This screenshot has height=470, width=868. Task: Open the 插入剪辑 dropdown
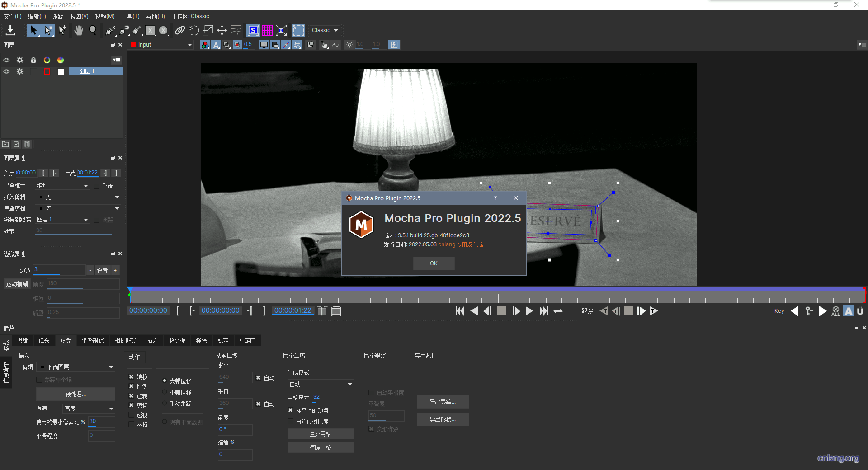tap(78, 197)
